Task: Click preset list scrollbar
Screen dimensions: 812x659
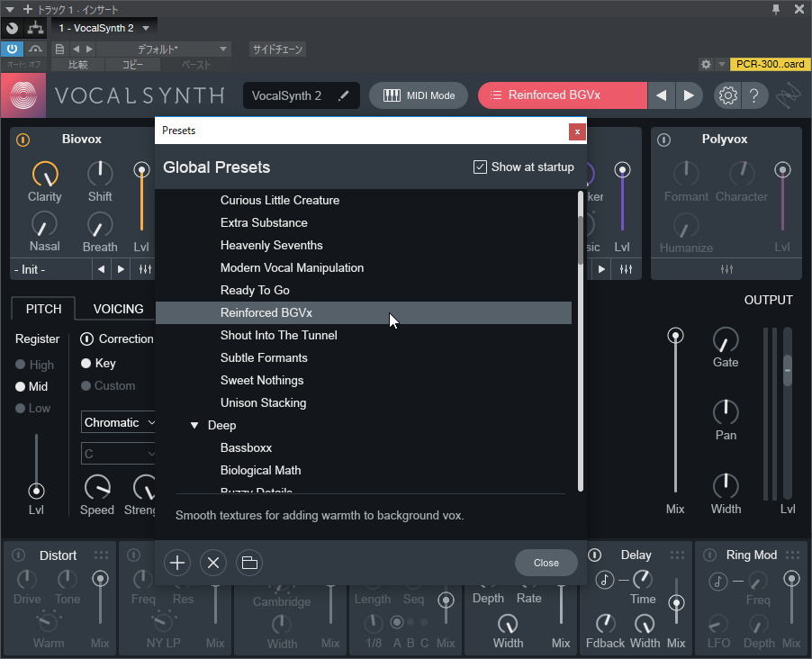Action: click(x=581, y=240)
